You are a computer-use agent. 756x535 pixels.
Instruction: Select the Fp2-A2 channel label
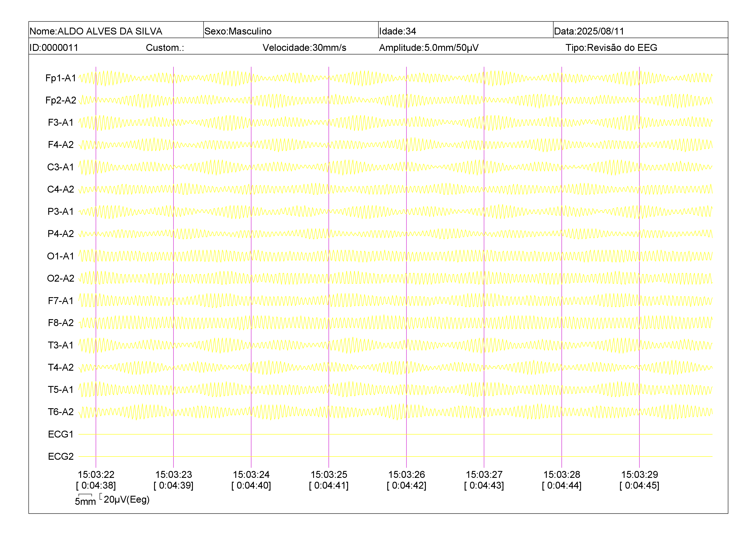(x=61, y=100)
